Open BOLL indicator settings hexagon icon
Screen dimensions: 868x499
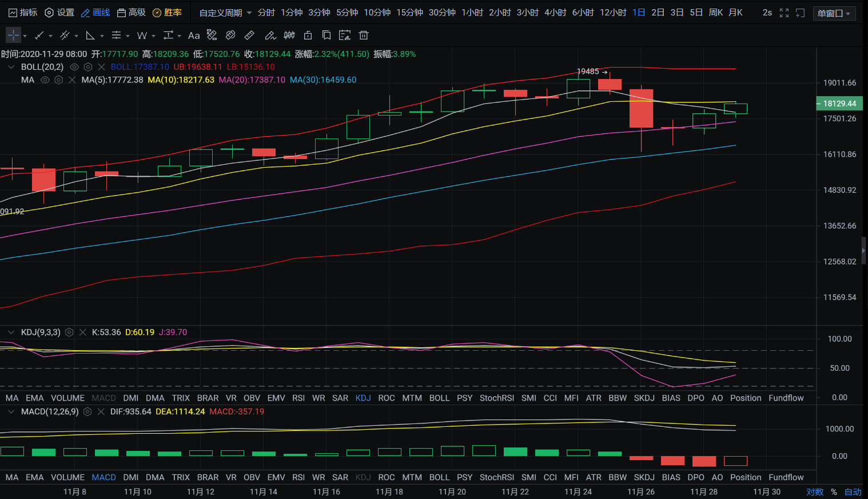88,67
